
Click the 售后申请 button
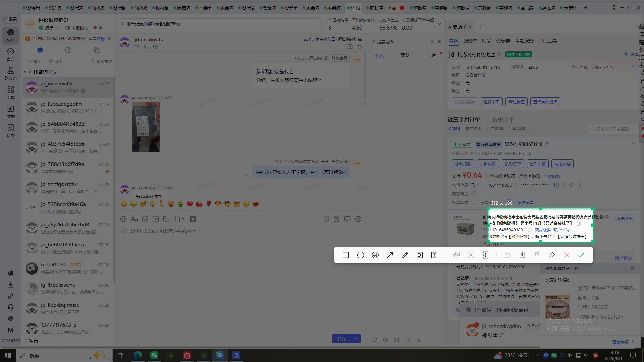tap(538, 164)
